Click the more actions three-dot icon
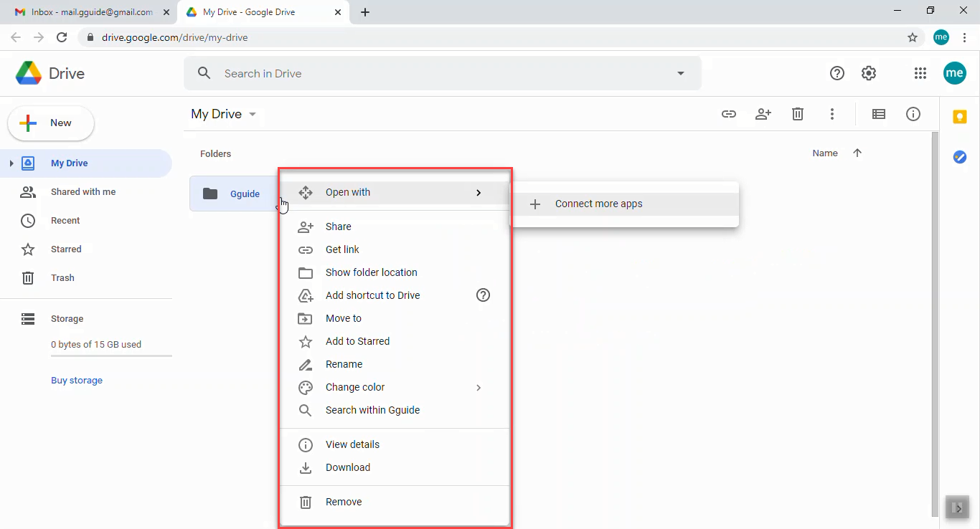The height and width of the screenshot is (529, 980). pyautogui.click(x=832, y=114)
